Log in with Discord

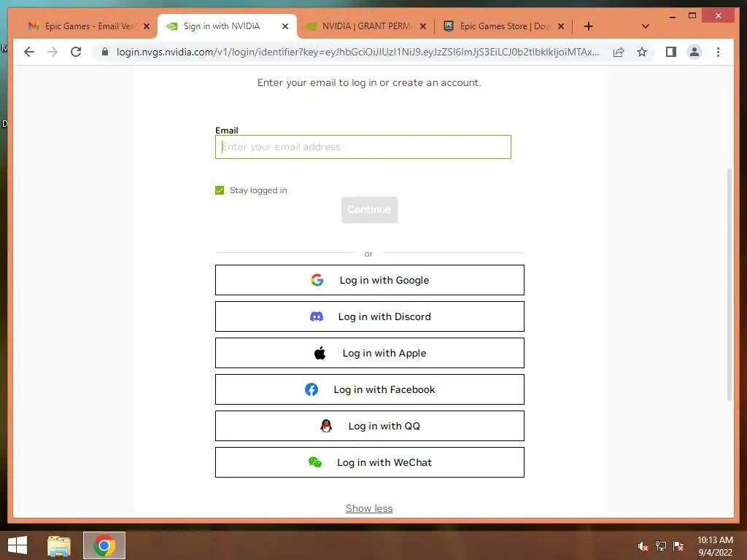tap(370, 316)
